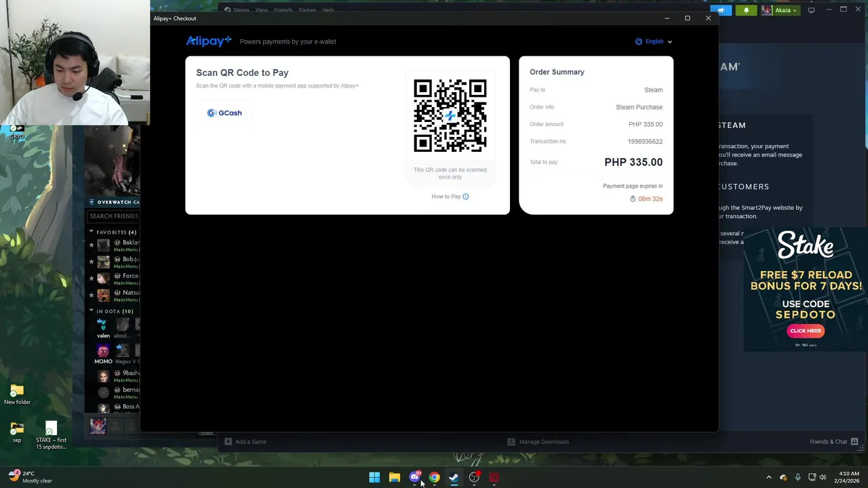Open the Help menu in Steam window
Image resolution: width=868 pixels, height=488 pixels.
tap(328, 10)
